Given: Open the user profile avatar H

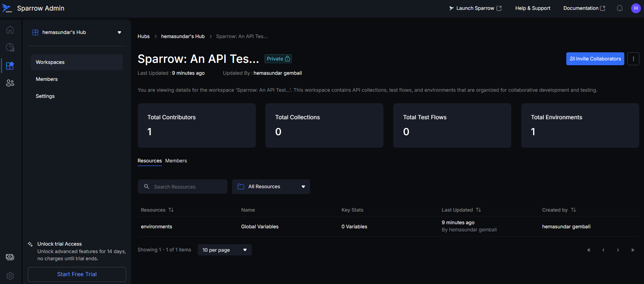Looking at the screenshot, I should point(636,8).
